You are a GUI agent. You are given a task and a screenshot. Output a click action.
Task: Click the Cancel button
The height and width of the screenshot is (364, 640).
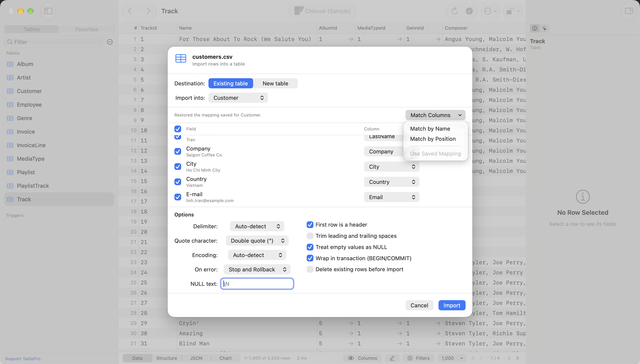(419, 305)
